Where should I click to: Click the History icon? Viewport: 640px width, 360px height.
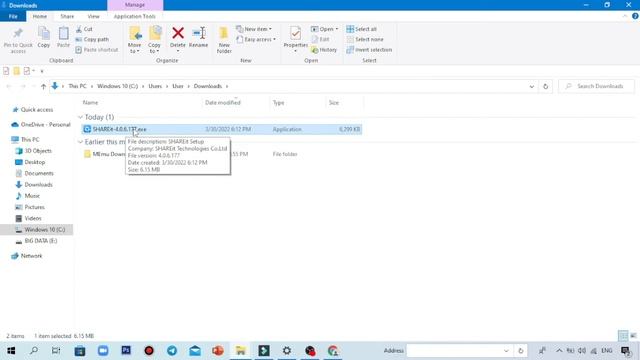[x=315, y=50]
